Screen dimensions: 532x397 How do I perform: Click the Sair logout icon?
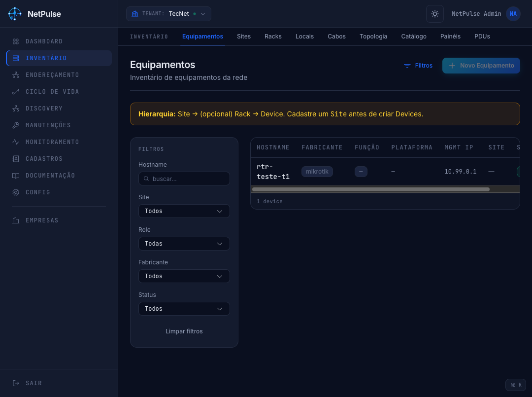click(x=16, y=383)
